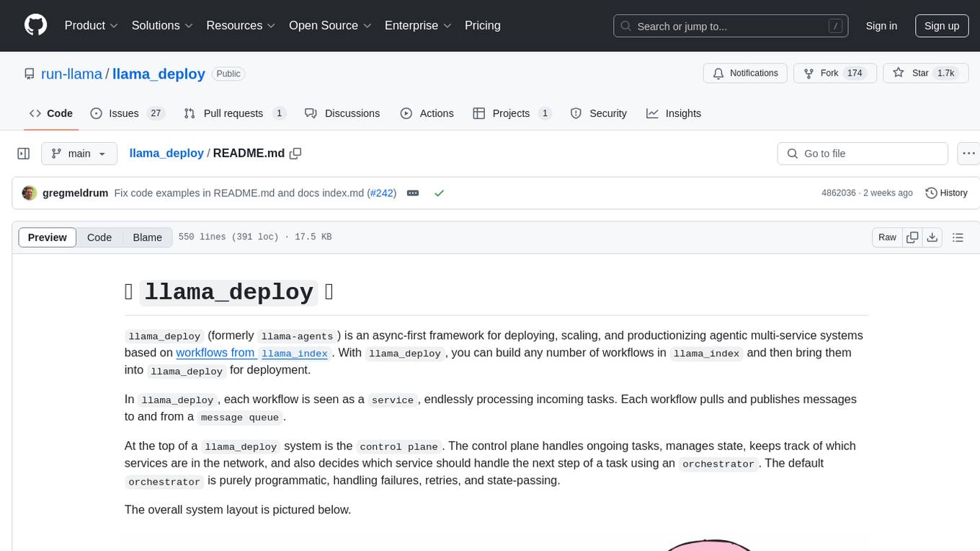Switch to the Code tab
The image size is (980, 551).
(51, 113)
